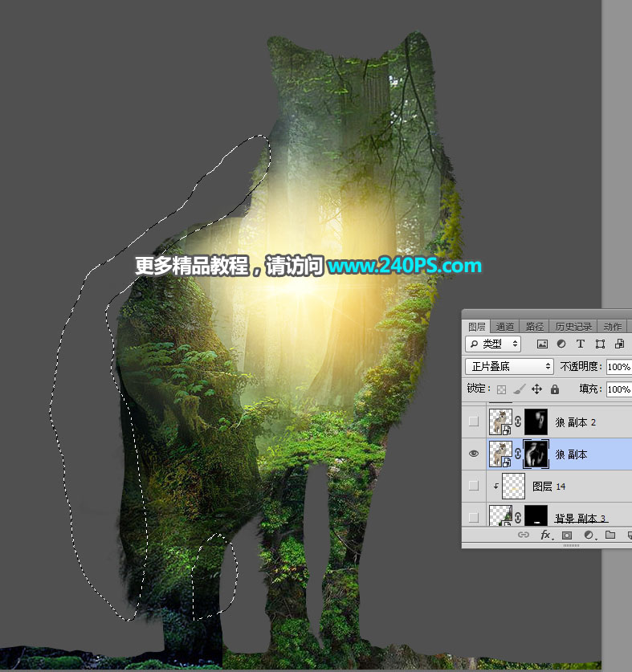Click the 填充 fill value field
Viewport: 632px width, 672px height.
coord(618,389)
